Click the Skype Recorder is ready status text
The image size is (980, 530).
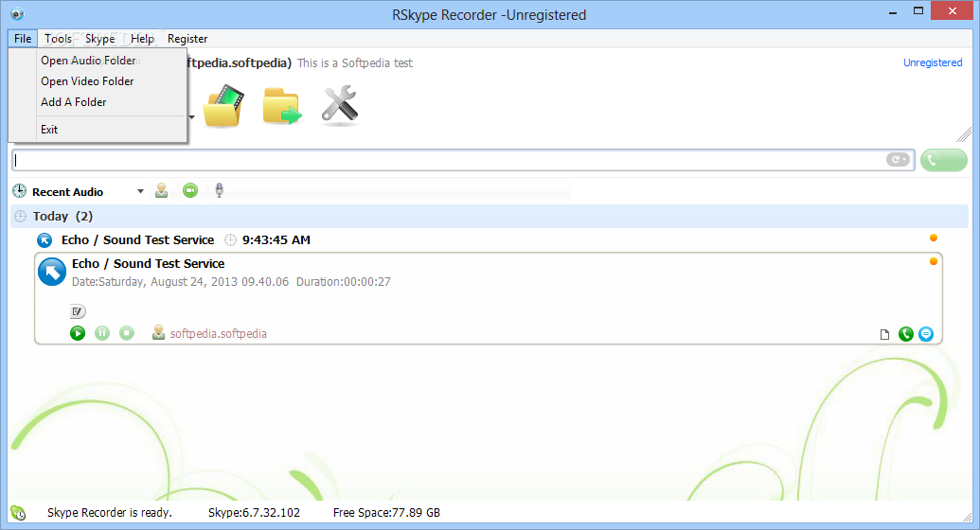pos(110,513)
